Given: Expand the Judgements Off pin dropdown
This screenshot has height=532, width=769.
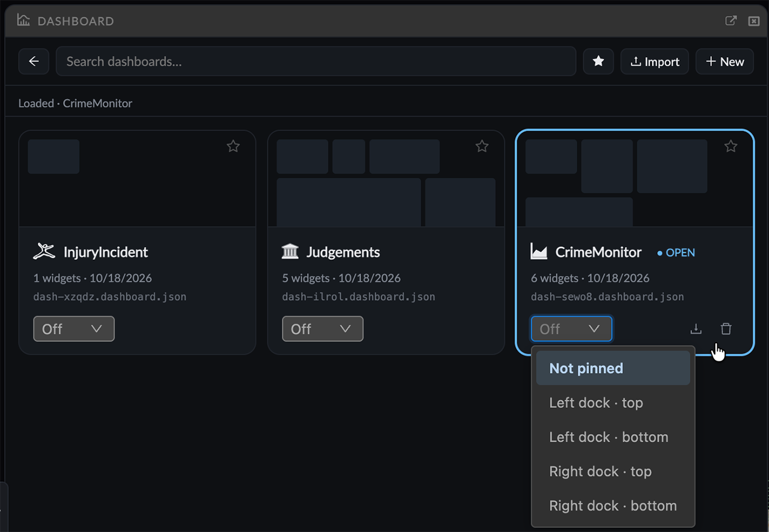Looking at the screenshot, I should (323, 329).
